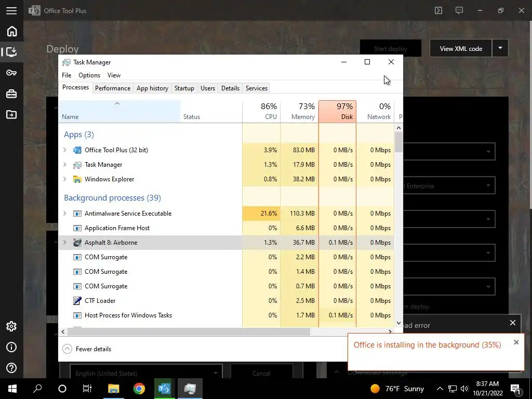Click Task Manager process icon in list
This screenshot has width=532, height=399.
pos(77,165)
